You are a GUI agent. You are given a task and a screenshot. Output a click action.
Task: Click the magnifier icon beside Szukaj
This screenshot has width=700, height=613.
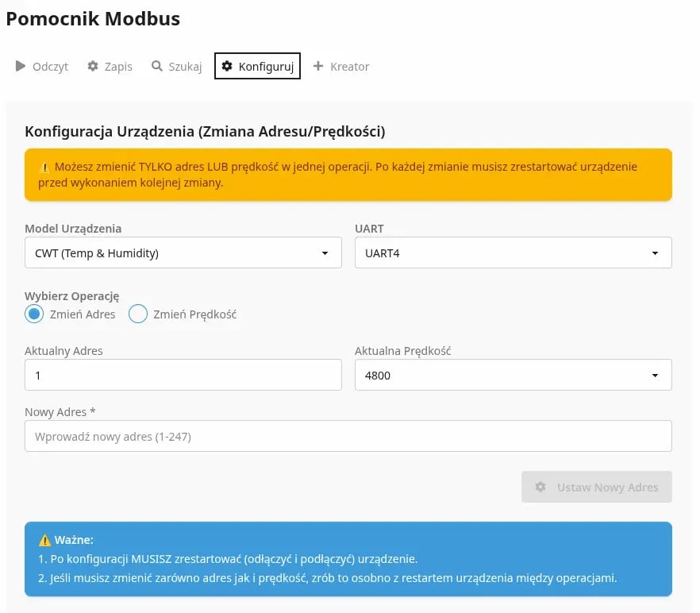[157, 66]
